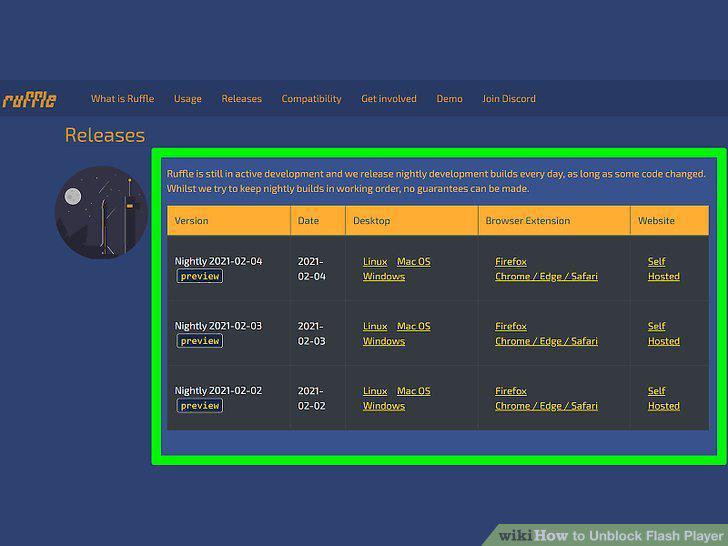Click the Desktop column header
The width and height of the screenshot is (728, 546).
[x=412, y=221]
